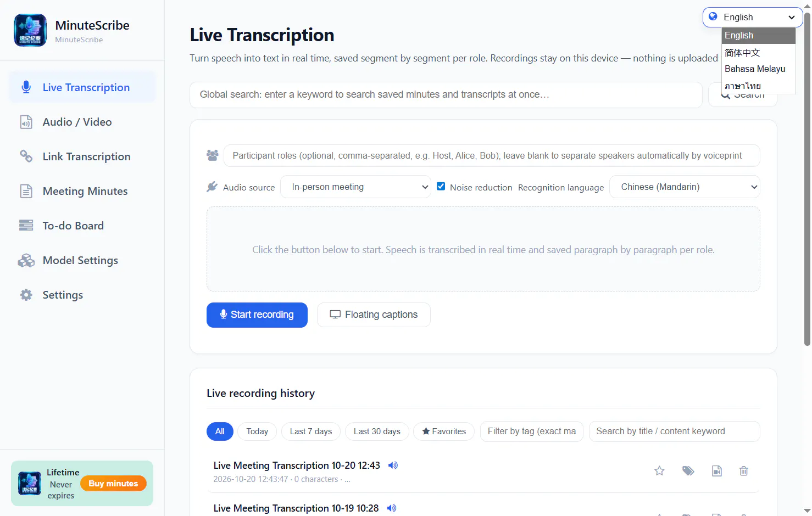The image size is (812, 516).
Task: Open Meeting Minutes page
Action: pyautogui.click(x=82, y=191)
